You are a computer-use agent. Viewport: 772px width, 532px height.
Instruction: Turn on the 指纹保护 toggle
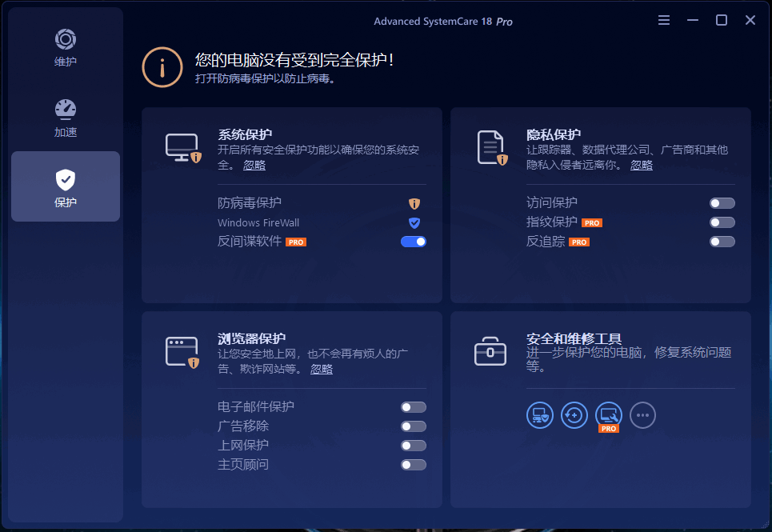(722, 222)
